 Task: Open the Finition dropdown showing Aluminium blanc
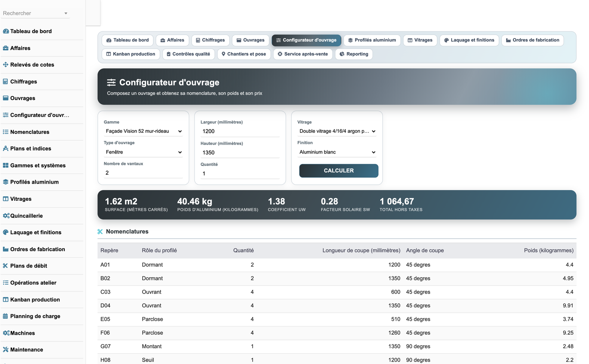point(337,152)
